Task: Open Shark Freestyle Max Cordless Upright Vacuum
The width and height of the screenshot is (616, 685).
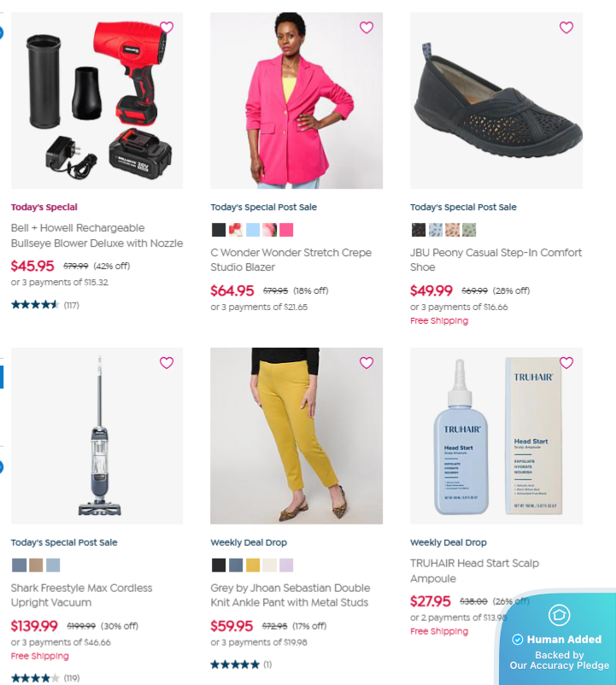Action: coord(82,595)
